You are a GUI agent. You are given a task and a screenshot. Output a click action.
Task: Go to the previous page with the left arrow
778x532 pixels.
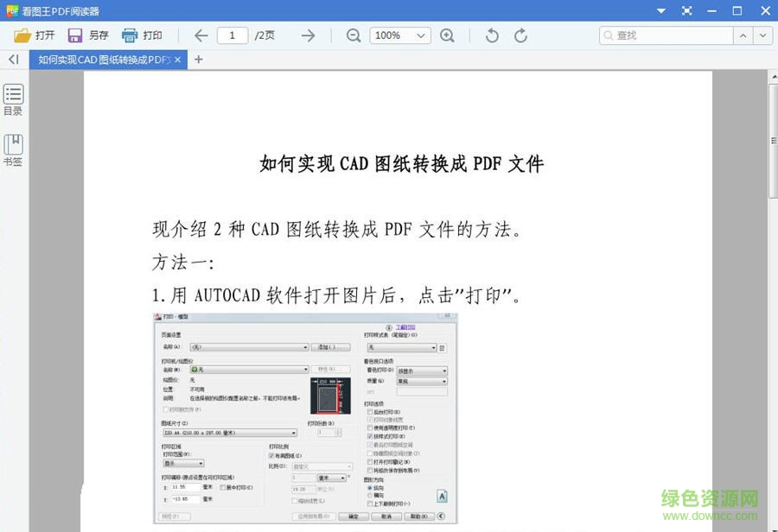point(200,35)
